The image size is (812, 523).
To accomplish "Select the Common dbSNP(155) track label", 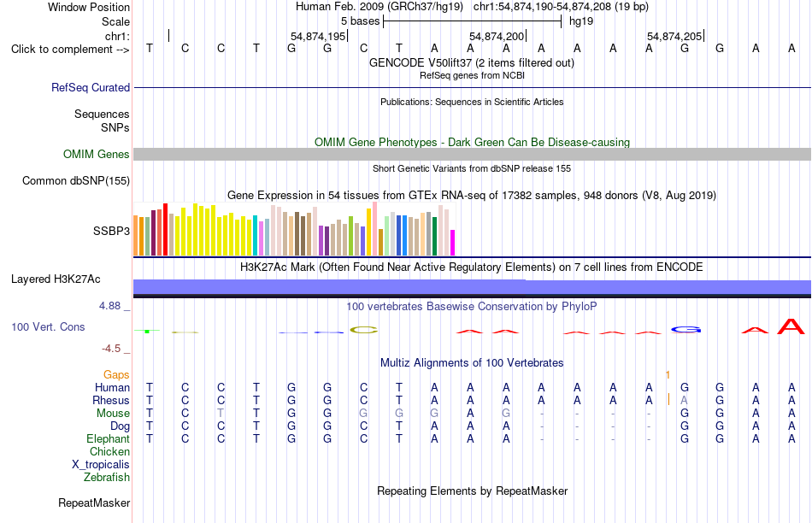I will click(76, 180).
